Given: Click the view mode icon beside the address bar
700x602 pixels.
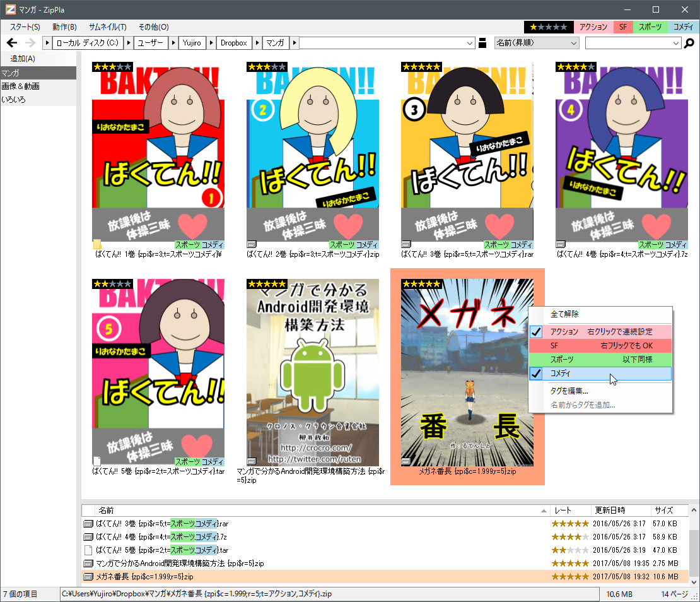Looking at the screenshot, I should tap(482, 42).
